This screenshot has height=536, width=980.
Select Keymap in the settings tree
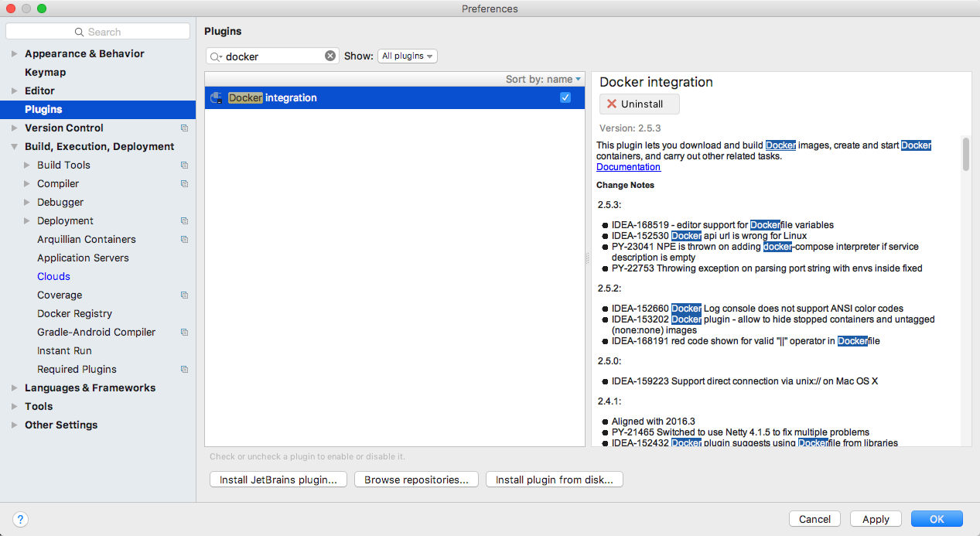(45, 73)
